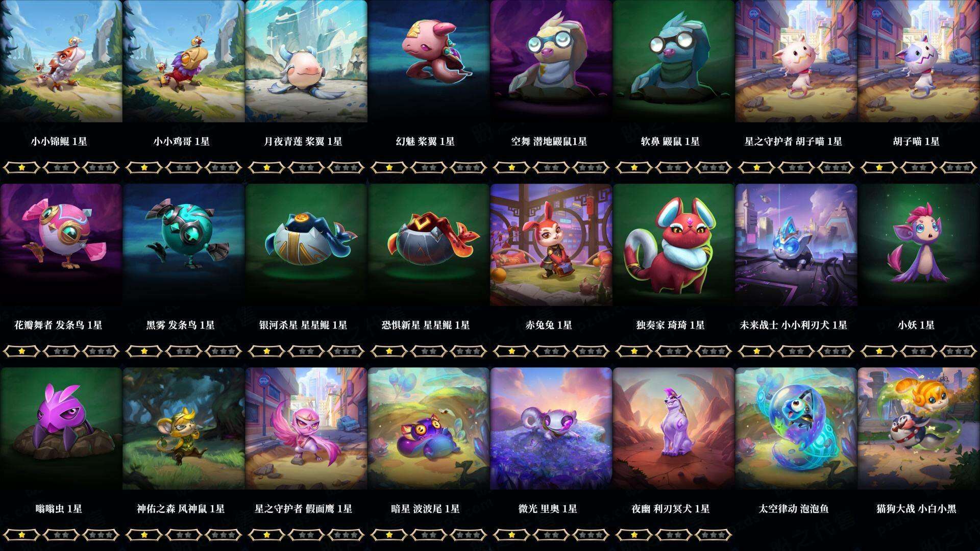The height and width of the screenshot is (551, 980).
Task: Select the 猫狗大战 小白小黑 card
Action: (x=919, y=429)
